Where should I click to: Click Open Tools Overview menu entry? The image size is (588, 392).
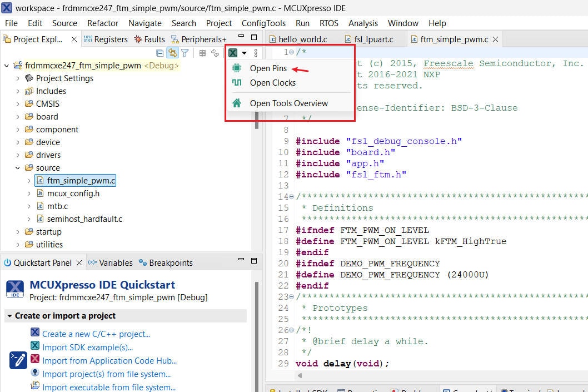(288, 103)
